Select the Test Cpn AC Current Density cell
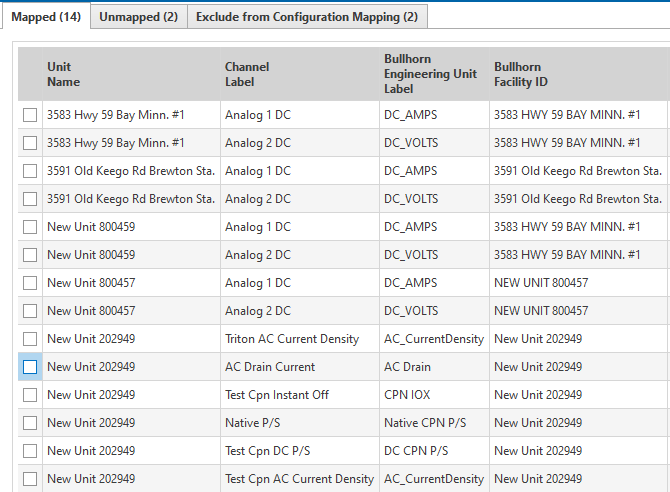The width and height of the screenshot is (670, 492). click(300, 479)
